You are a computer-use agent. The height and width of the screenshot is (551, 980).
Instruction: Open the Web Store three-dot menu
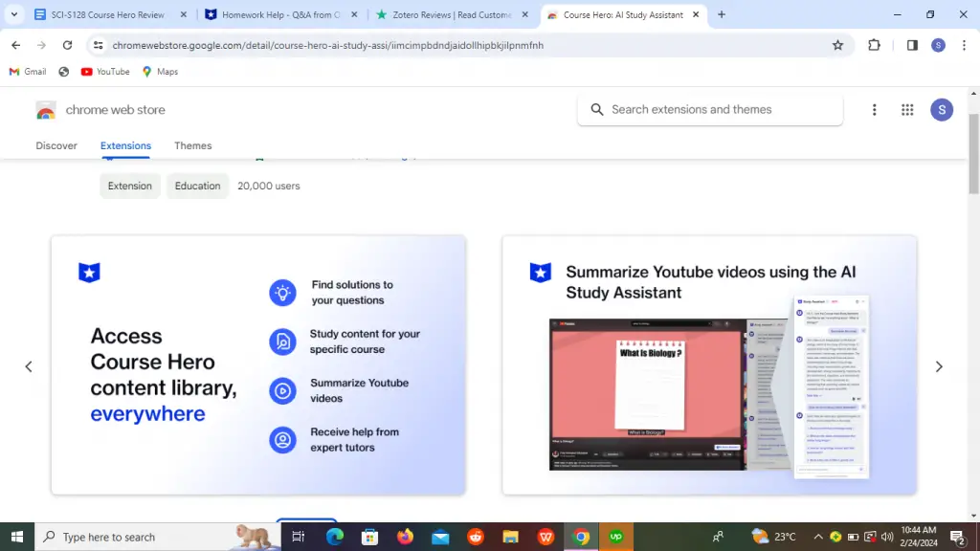874,110
